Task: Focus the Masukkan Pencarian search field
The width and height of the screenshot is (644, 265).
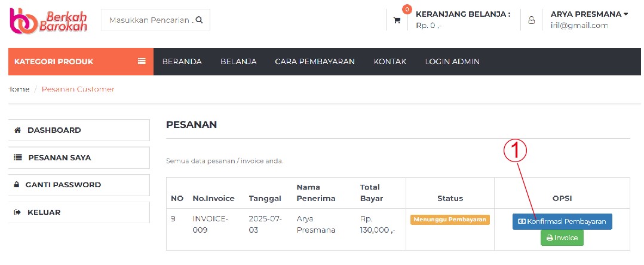Action: tap(151, 20)
